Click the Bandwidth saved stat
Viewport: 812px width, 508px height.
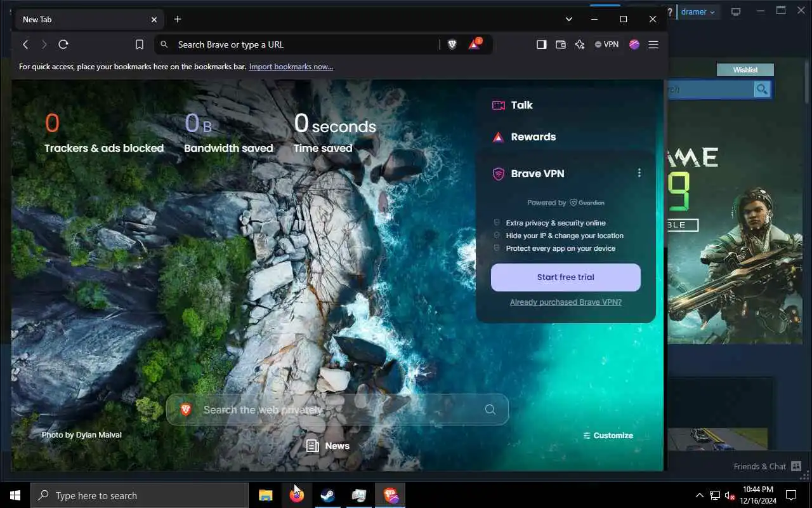tap(228, 133)
